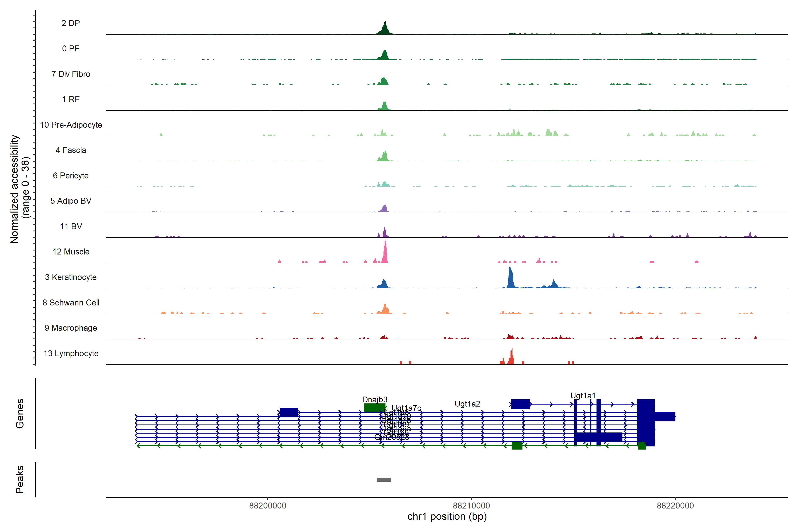
Task: Click the Ugt1a7c gene label
Action: coord(406,408)
